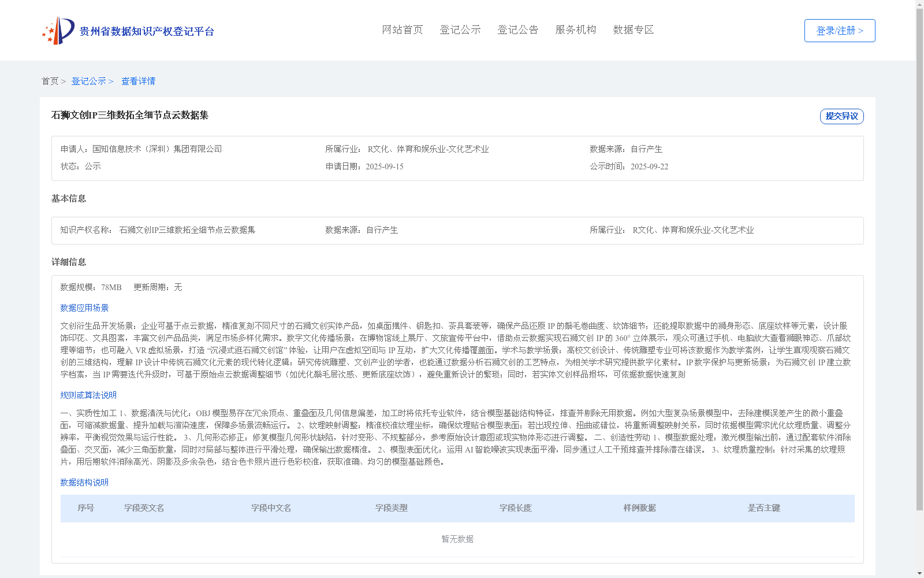Click the 暂无数据 empty table message
The width and height of the screenshot is (924, 578).
(457, 539)
